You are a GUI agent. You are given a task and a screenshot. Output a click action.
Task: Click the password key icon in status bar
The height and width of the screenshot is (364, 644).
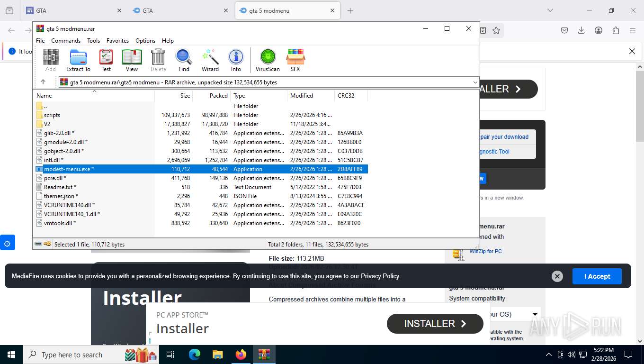[47, 244]
